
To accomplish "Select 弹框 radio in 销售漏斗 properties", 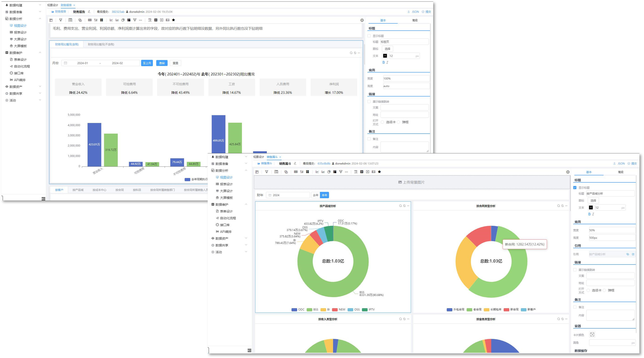I will (604, 290).
